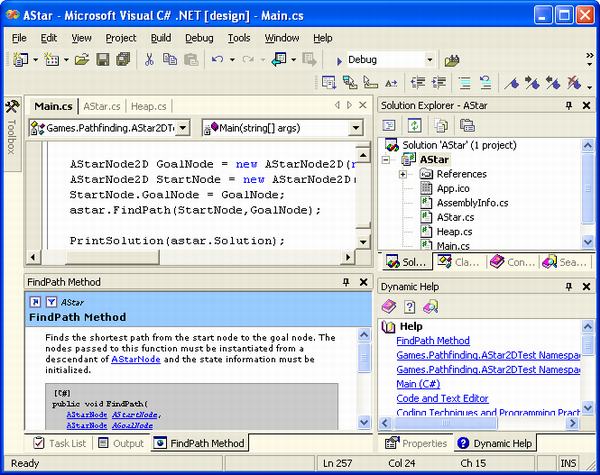
Task: Toggle auto-hide pin on Dynamic Help panel
Action: click(x=569, y=287)
